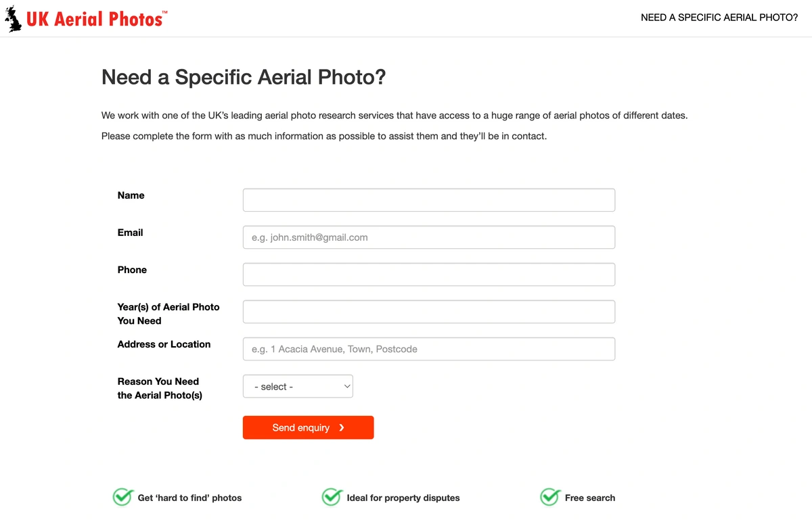Click green tick next to Ideal for property disputes
812x520 pixels.
click(332, 497)
